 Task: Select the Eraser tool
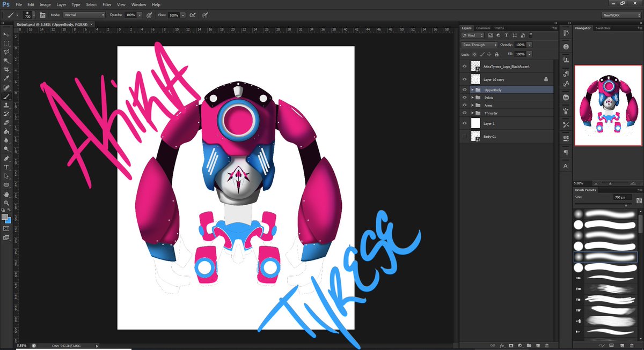point(6,123)
